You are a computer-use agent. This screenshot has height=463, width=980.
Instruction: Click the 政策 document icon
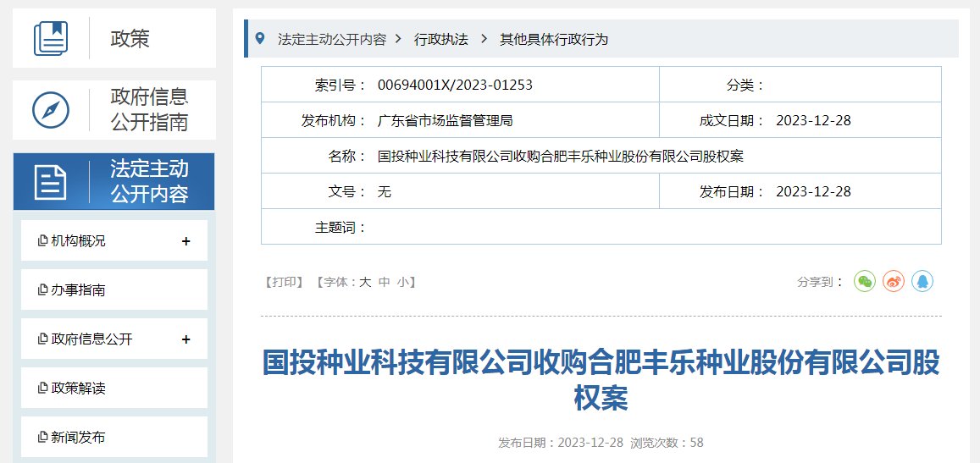pyautogui.click(x=51, y=38)
